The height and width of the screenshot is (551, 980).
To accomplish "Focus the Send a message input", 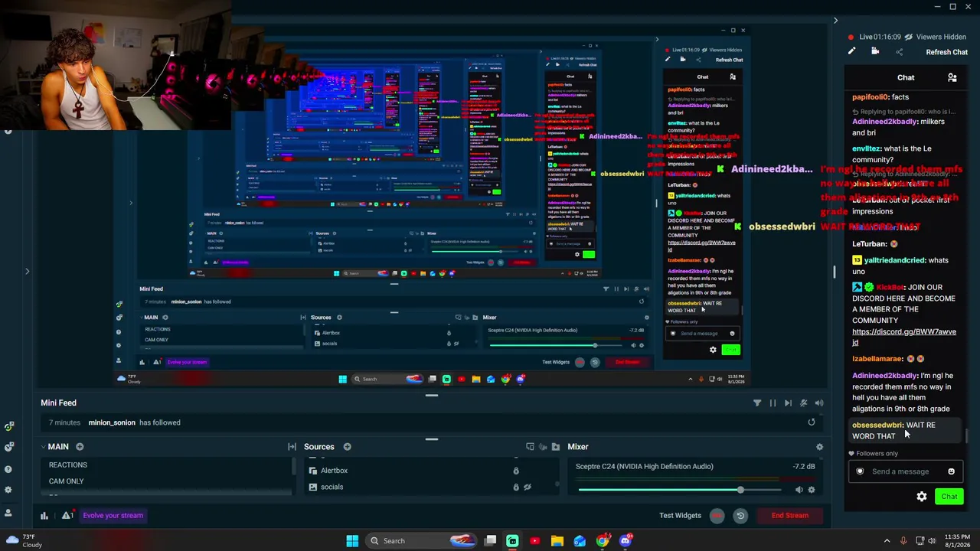I will click(906, 471).
